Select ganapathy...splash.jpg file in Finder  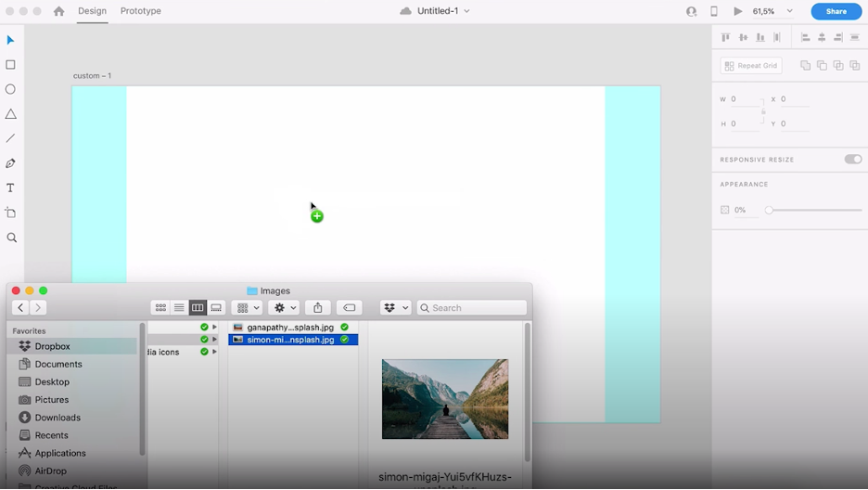(x=293, y=328)
